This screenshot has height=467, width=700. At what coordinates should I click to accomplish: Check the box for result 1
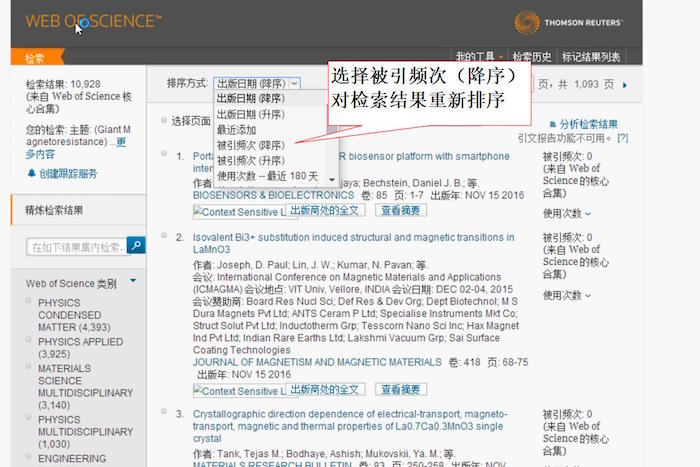pyautogui.click(x=164, y=154)
